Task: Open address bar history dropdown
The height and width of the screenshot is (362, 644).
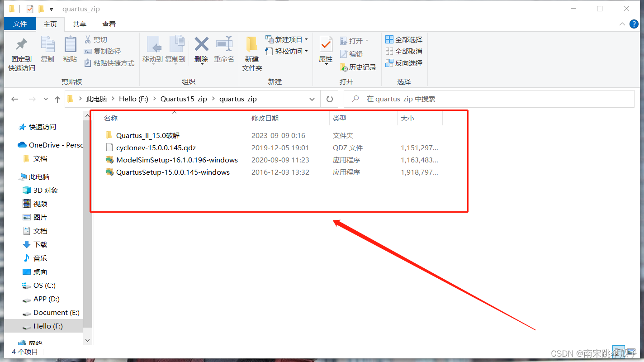Action: tap(312, 99)
